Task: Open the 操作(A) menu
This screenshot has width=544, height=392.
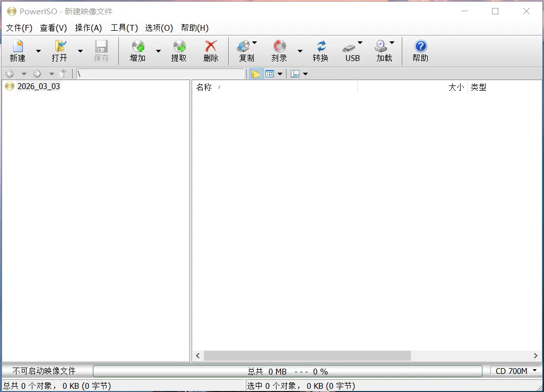Action: (89, 28)
